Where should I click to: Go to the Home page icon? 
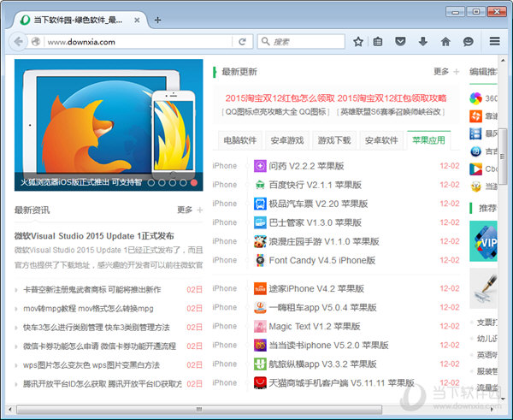445,41
